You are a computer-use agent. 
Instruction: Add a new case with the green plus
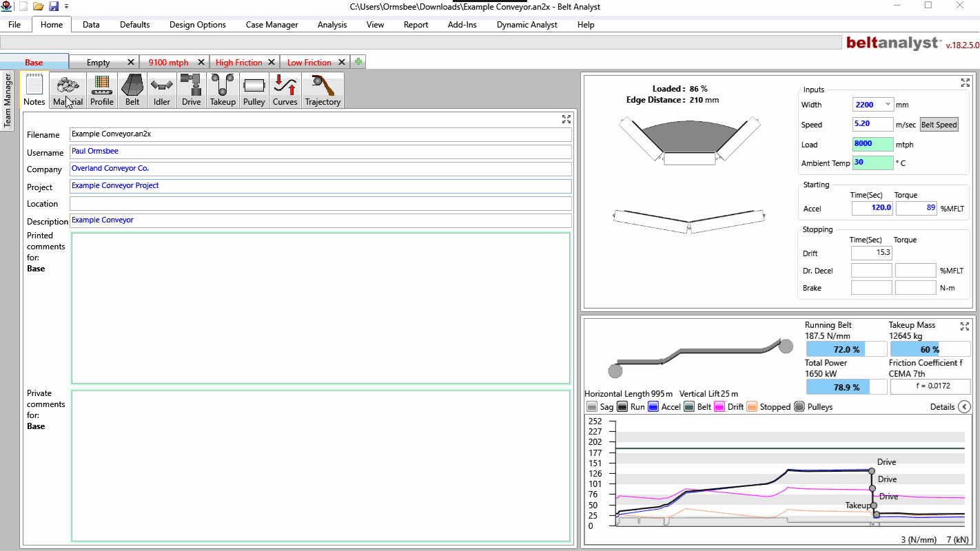click(x=358, y=62)
